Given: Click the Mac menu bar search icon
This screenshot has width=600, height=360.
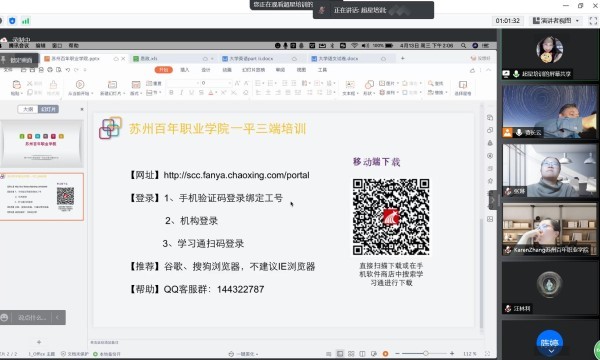Looking at the screenshot, I should pyautogui.click(x=463, y=46).
